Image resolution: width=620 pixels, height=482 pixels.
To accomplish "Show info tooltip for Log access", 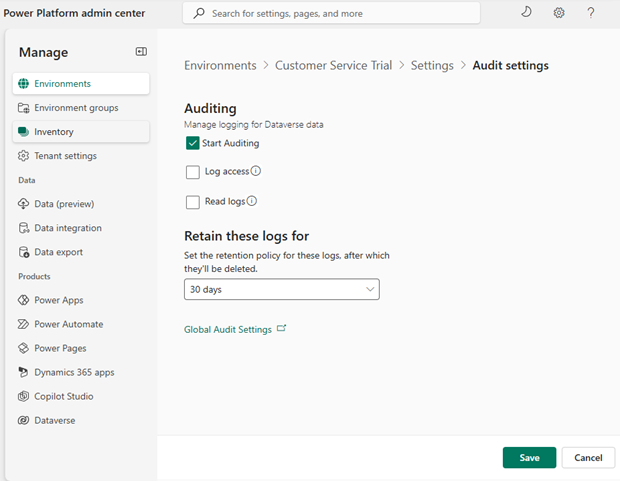I will (x=256, y=171).
